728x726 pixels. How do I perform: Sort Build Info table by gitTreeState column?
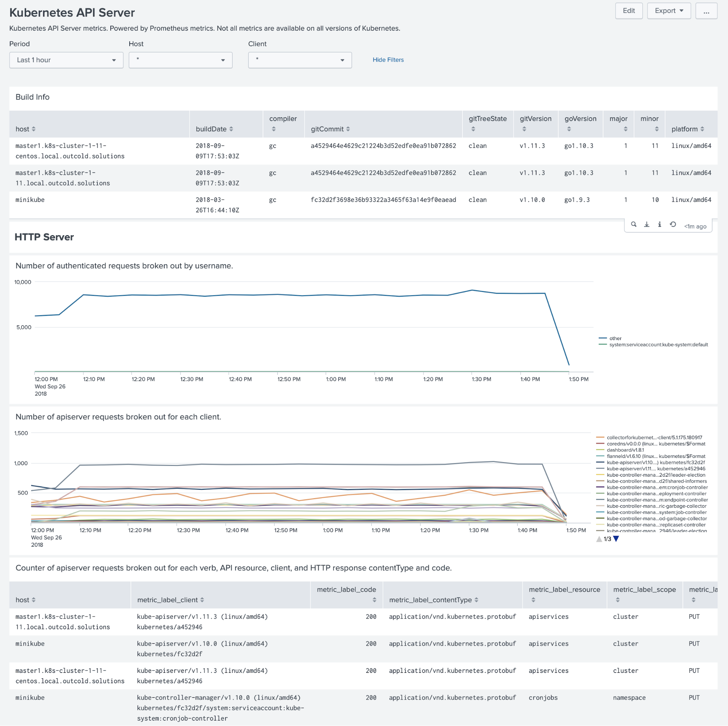488,124
